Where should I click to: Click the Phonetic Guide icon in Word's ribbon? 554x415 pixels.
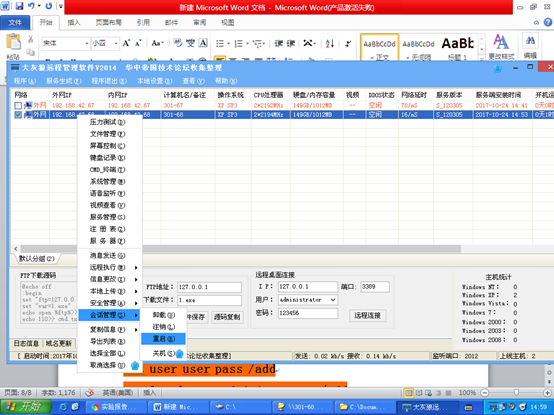click(x=190, y=43)
